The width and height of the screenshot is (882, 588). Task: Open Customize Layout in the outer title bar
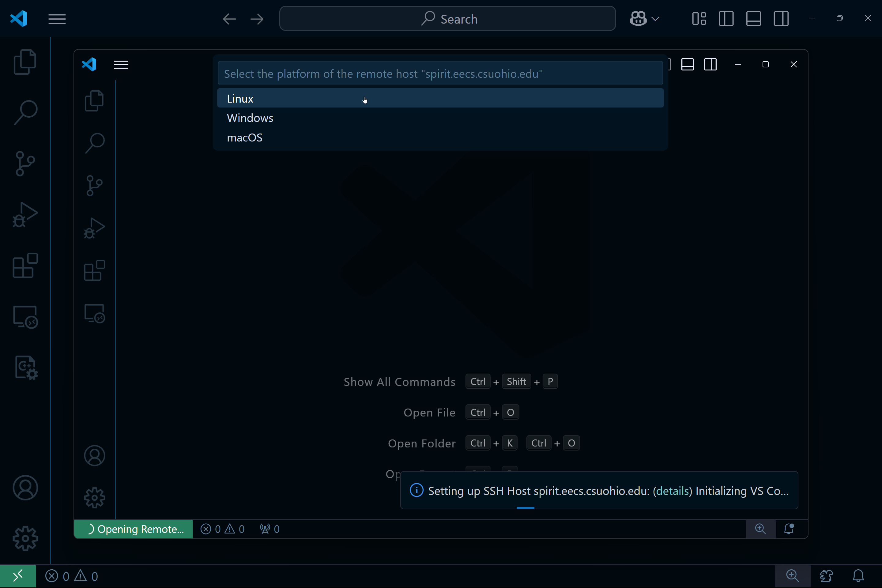click(699, 19)
